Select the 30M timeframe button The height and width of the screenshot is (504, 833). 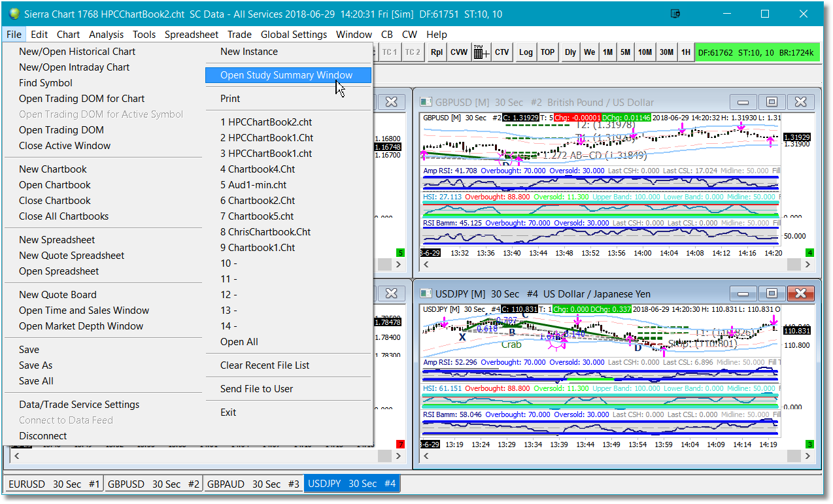(666, 52)
